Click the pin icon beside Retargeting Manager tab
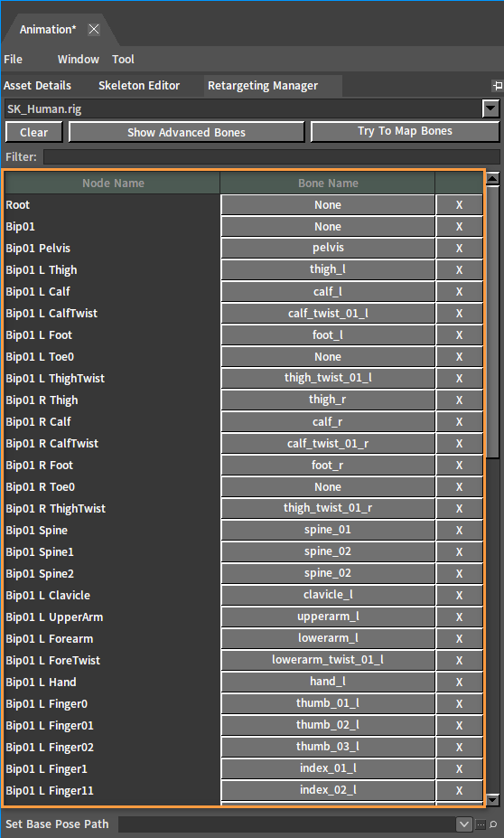504x838 pixels. pos(498,86)
